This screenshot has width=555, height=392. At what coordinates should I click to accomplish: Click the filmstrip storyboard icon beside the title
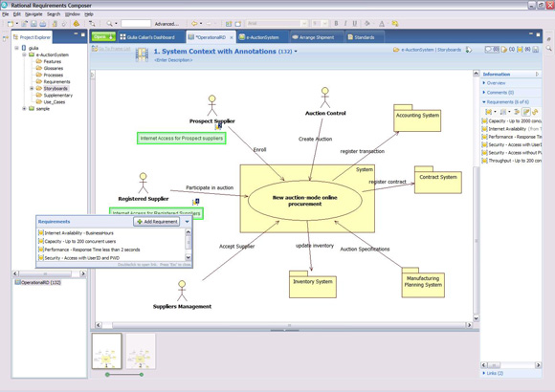[x=142, y=54]
